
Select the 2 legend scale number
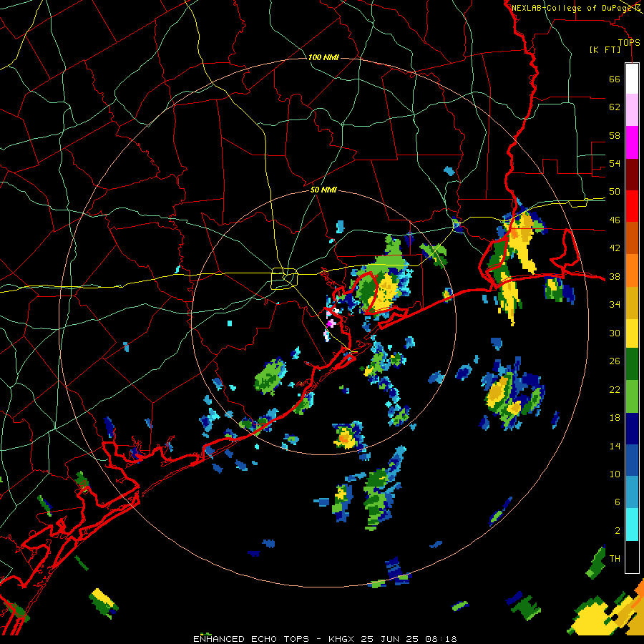tap(618, 530)
